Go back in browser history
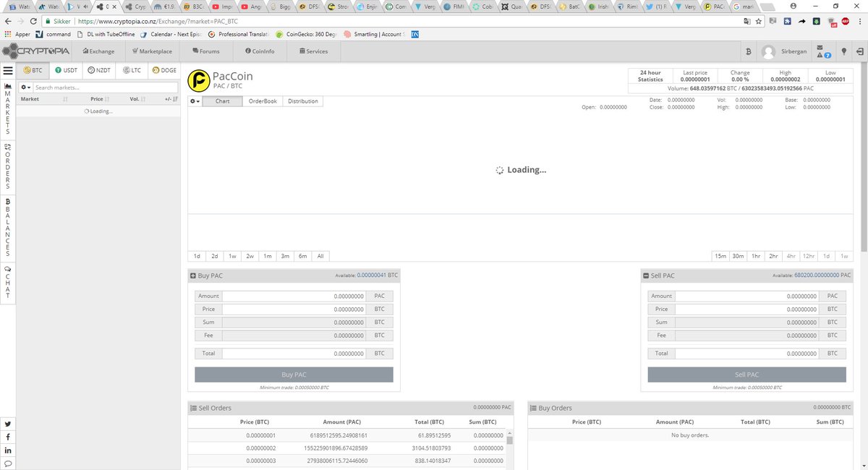This screenshot has width=868, height=470. 8,21
